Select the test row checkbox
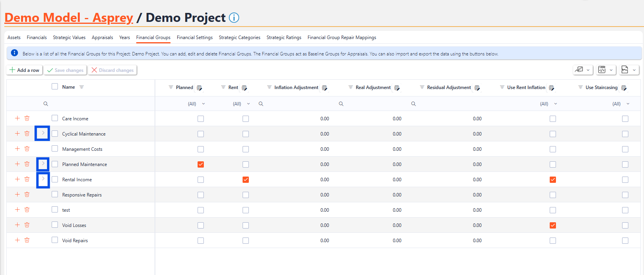Viewport: 644px width, 275px height. pyautogui.click(x=55, y=210)
